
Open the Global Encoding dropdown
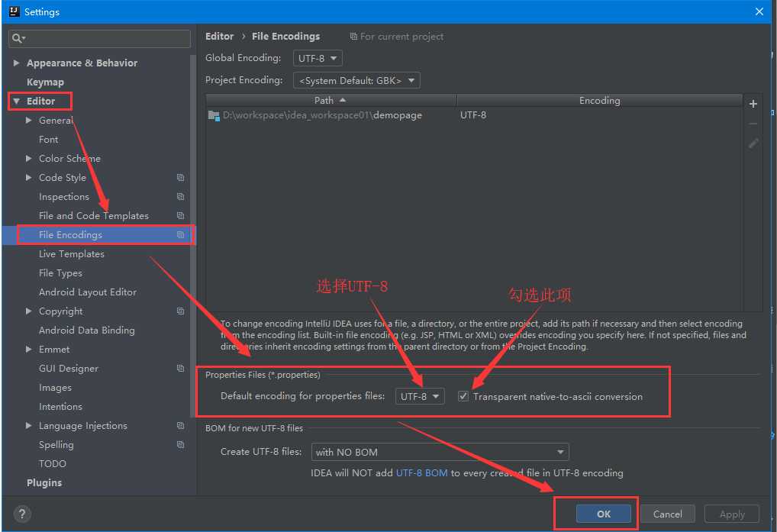(x=318, y=58)
